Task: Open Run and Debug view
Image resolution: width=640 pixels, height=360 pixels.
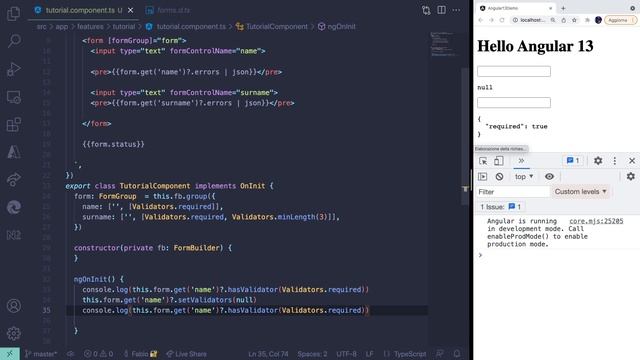Action: coord(13,69)
